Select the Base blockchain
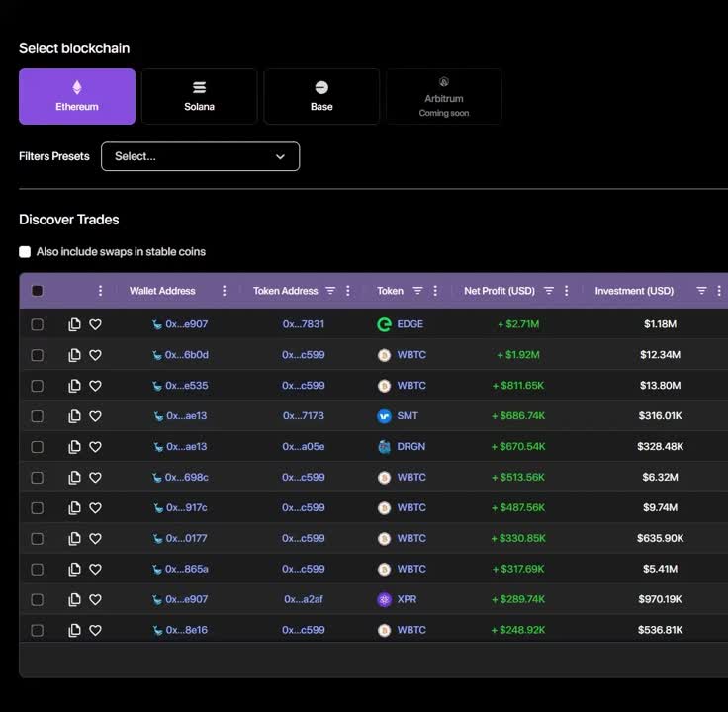This screenshot has width=728, height=712. [x=321, y=96]
